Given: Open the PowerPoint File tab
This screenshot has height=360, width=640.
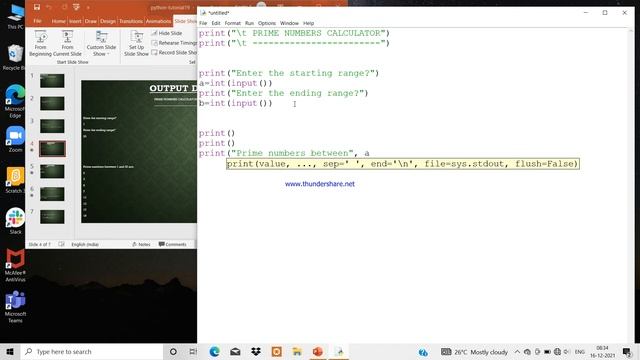Looking at the screenshot, I should [x=38, y=21].
